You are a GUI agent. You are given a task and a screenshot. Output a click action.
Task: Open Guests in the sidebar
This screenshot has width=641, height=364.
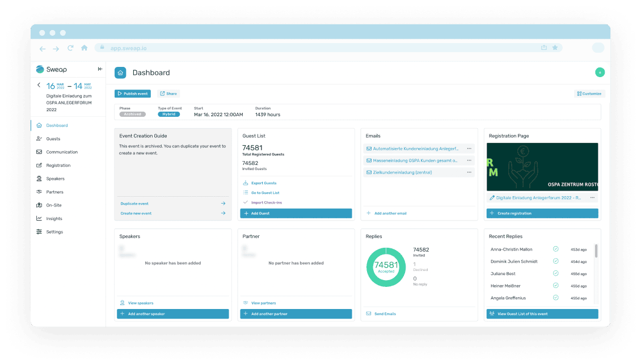pyautogui.click(x=53, y=139)
